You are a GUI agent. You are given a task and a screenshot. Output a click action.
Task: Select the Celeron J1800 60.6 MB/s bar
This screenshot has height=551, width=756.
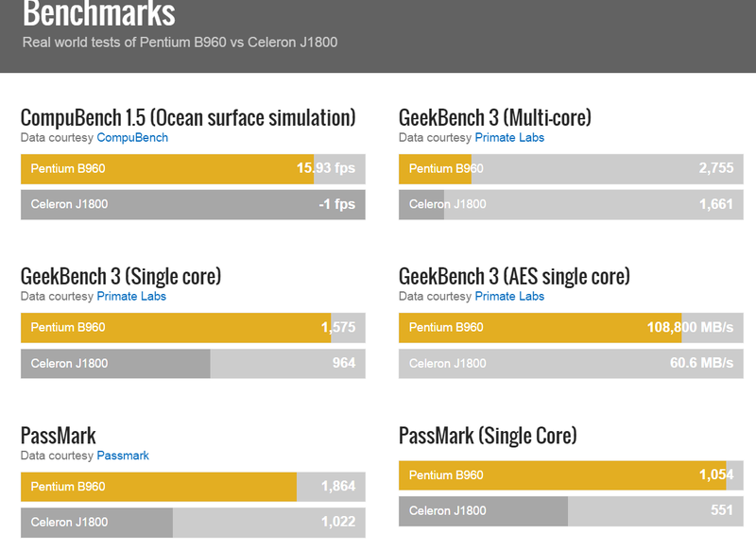(x=571, y=363)
